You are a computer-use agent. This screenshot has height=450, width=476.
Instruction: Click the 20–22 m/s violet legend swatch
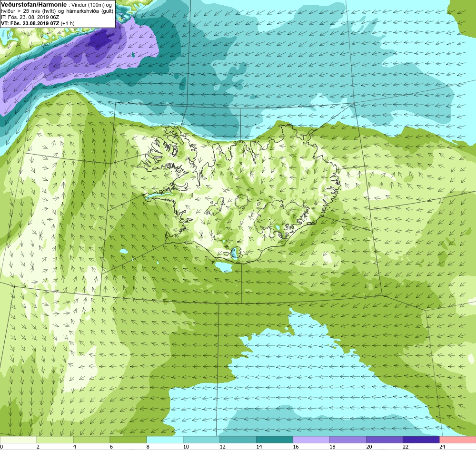click(384, 440)
